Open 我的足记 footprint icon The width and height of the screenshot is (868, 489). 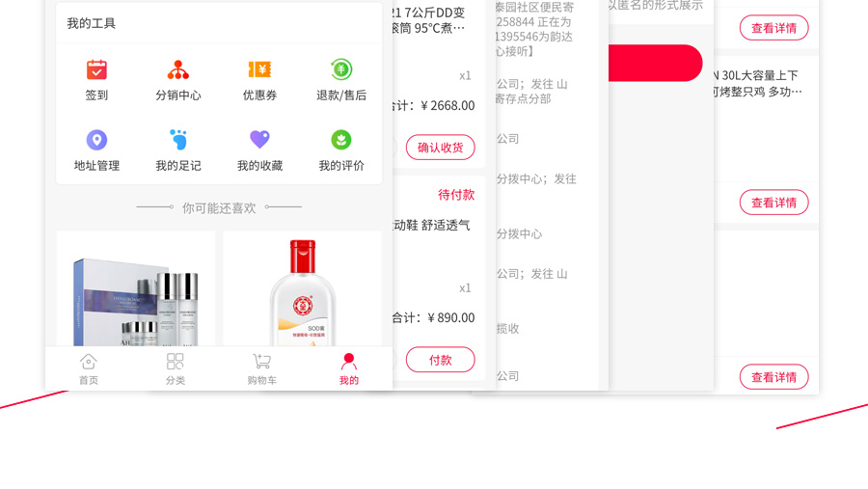[x=178, y=140]
